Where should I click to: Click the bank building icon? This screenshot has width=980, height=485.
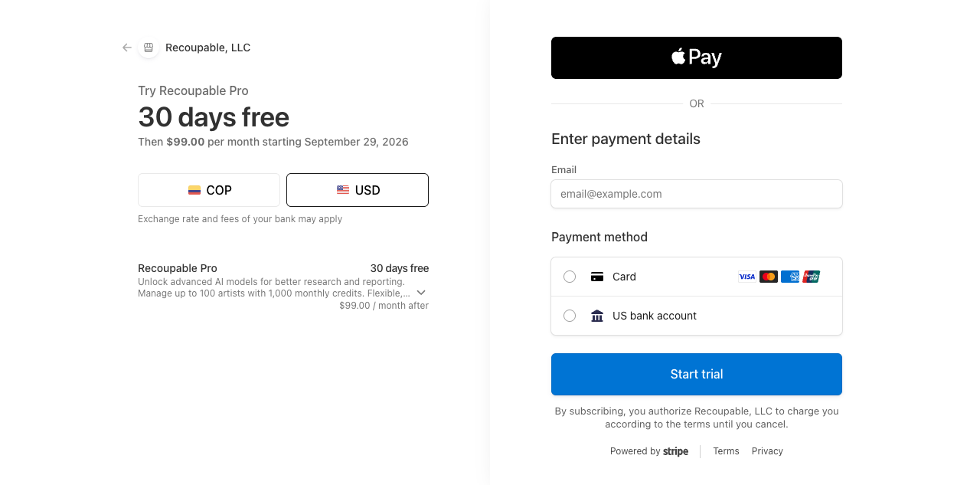point(597,316)
